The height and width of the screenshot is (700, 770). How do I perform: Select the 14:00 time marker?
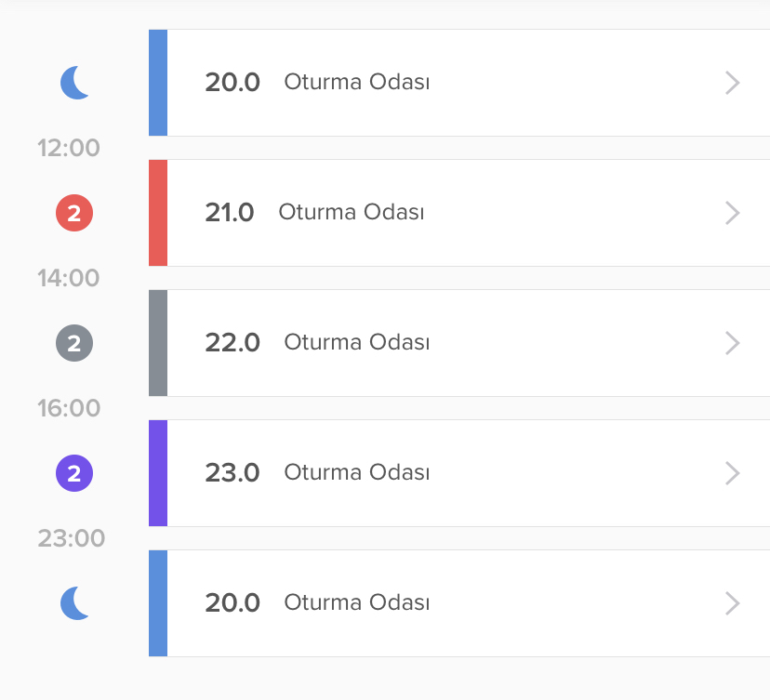(69, 278)
